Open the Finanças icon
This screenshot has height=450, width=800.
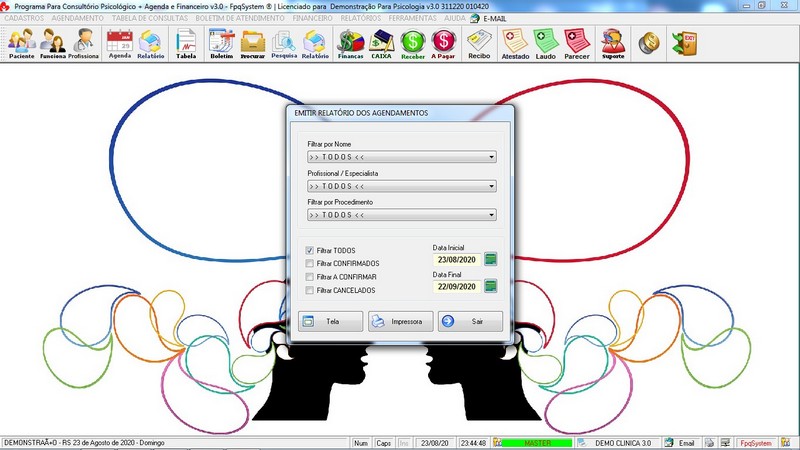point(351,44)
